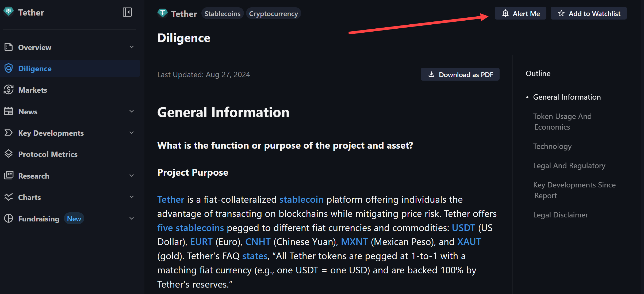The width and height of the screenshot is (644, 294).
Task: Click the Cryptocurrency tag
Action: click(x=273, y=13)
